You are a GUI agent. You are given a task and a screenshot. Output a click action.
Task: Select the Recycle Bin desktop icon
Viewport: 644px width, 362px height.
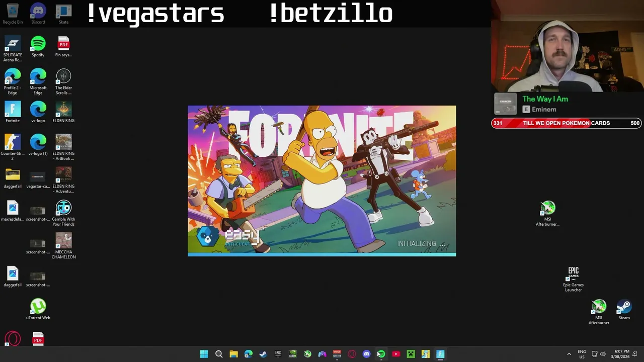tap(13, 14)
